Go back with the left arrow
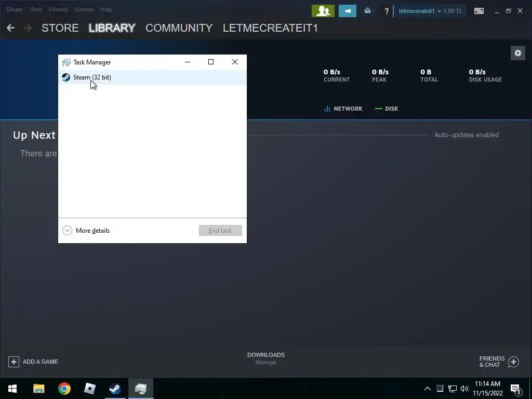The width and height of the screenshot is (532, 399). (x=10, y=28)
